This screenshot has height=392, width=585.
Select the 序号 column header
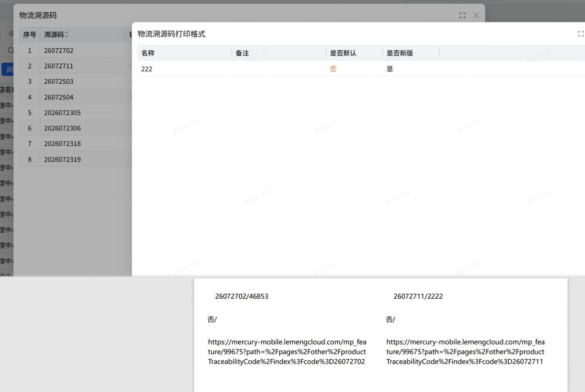30,35
